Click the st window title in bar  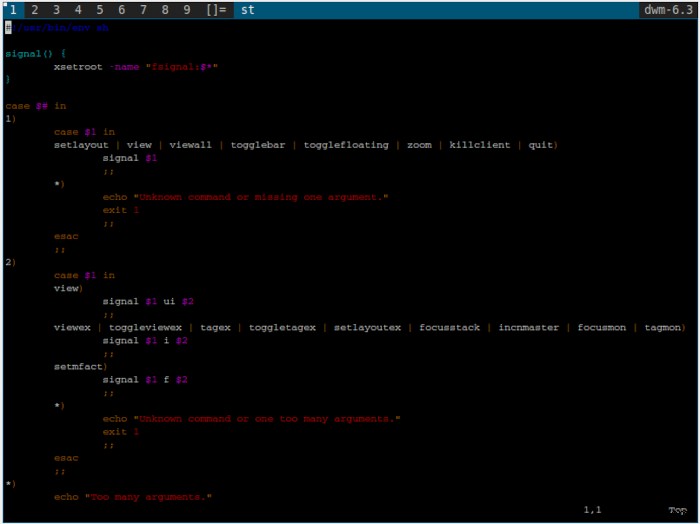(x=248, y=10)
